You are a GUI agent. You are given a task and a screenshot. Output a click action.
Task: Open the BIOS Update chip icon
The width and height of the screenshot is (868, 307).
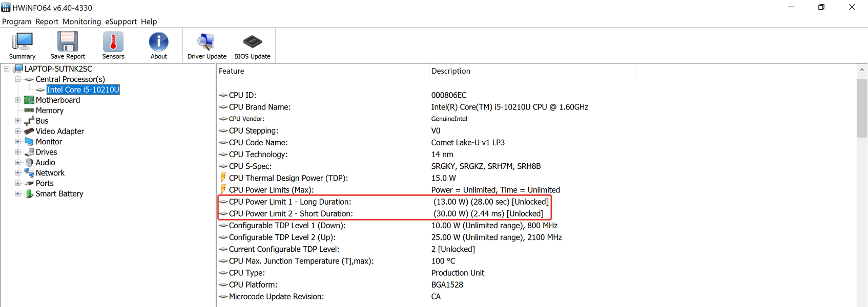click(252, 42)
